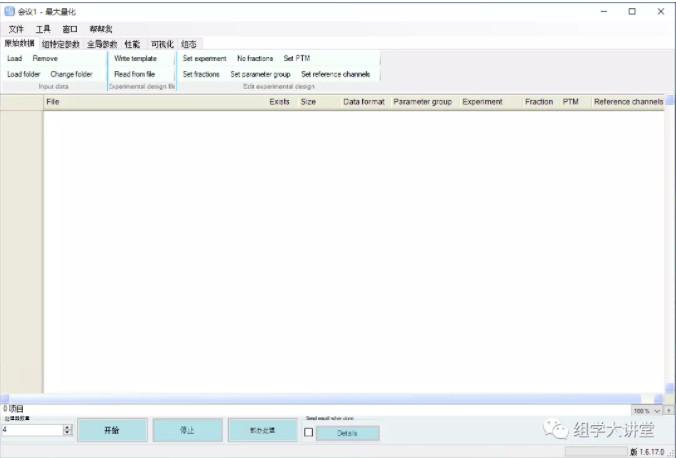Open the 工具 menu
Viewport: 676px width, 458px height.
(x=43, y=29)
